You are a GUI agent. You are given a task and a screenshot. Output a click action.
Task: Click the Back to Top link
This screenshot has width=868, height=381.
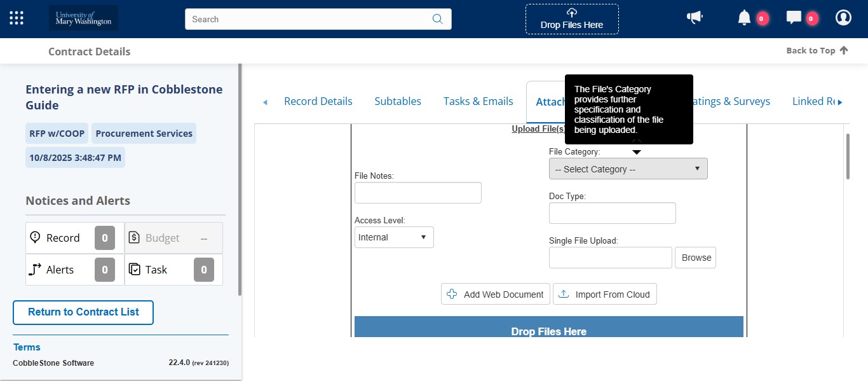[x=817, y=50]
